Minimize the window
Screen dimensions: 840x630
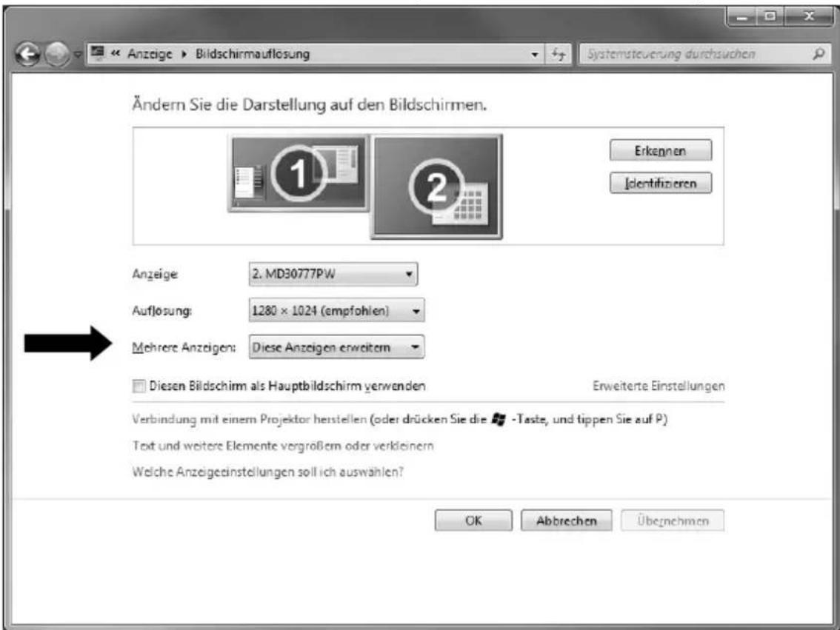[741, 16]
